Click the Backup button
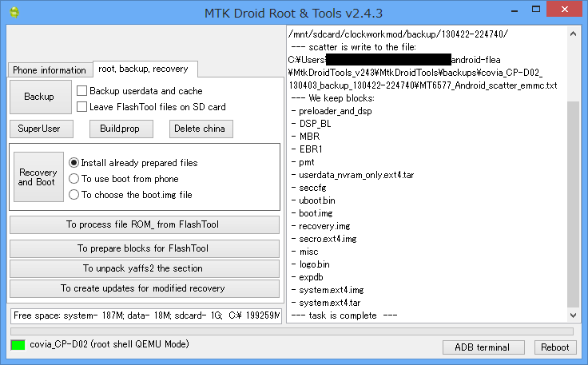Image resolution: width=588 pixels, height=365 pixels. [x=41, y=97]
